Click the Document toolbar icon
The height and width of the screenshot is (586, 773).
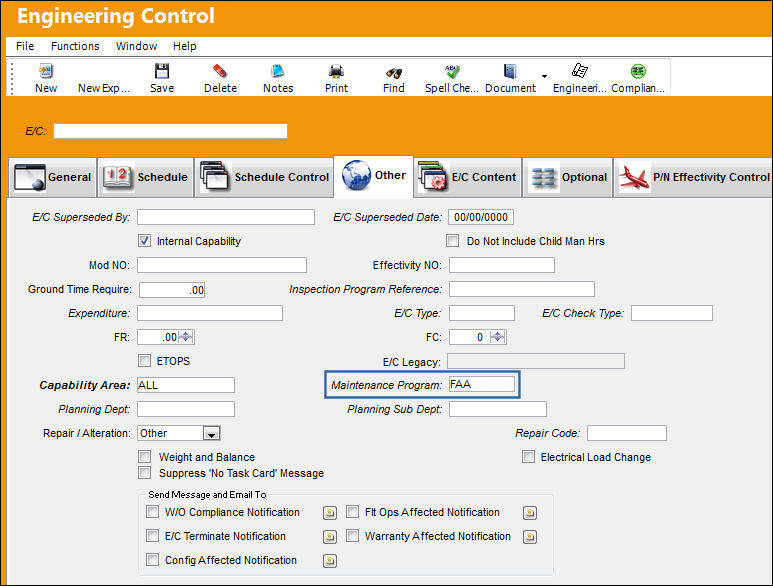(510, 71)
